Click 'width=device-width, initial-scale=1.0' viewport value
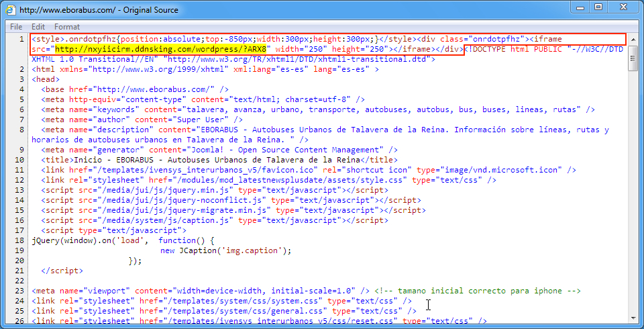The height and width of the screenshot is (329, 644). coord(264,291)
